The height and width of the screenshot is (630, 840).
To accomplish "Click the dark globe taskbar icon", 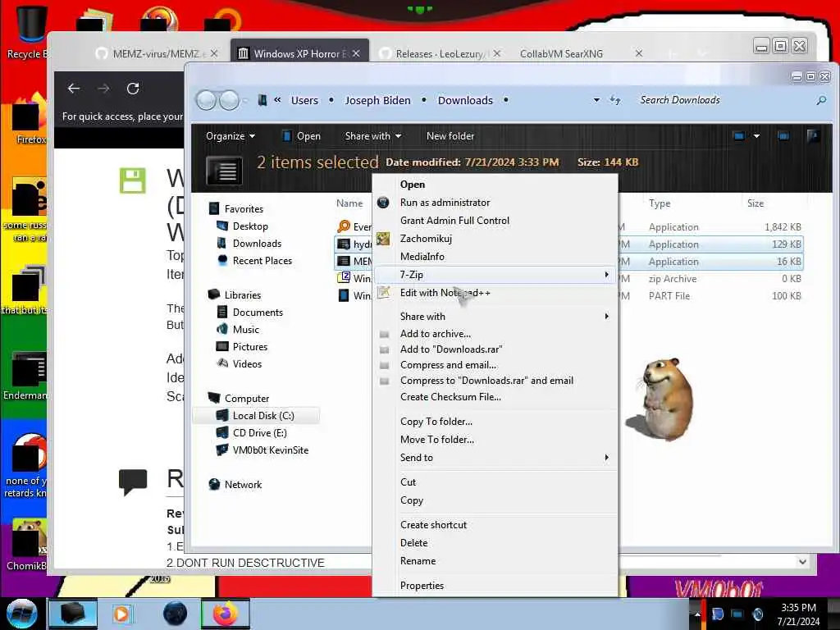I will coord(176,614).
